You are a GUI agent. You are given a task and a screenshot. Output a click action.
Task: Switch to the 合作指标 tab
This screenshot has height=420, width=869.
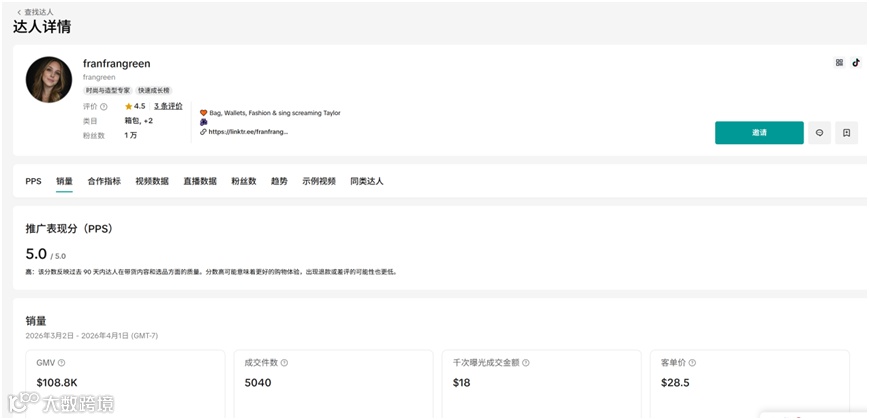pyautogui.click(x=104, y=181)
